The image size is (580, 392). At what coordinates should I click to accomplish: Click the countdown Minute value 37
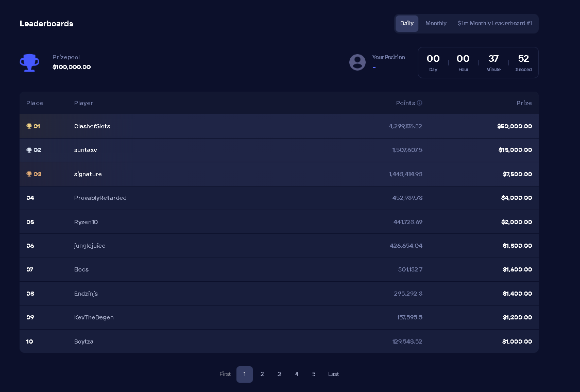(x=493, y=58)
